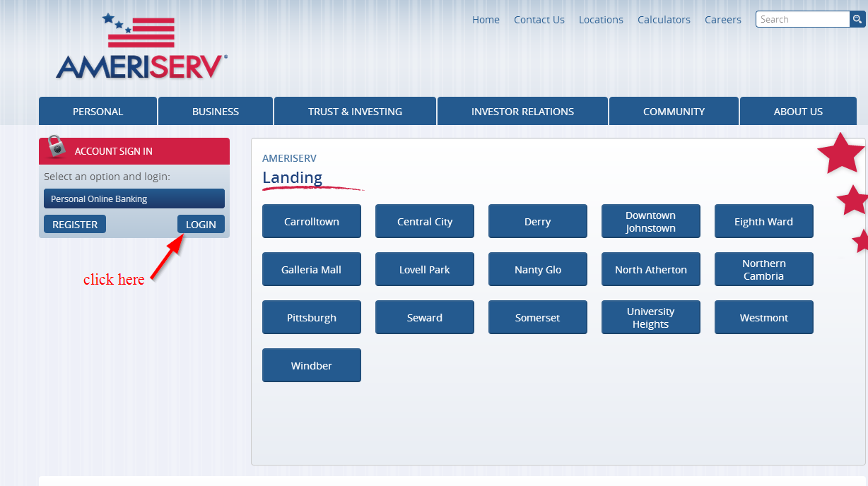Viewport: 868px width, 486px height.
Task: Go to Contact Us
Action: (539, 20)
